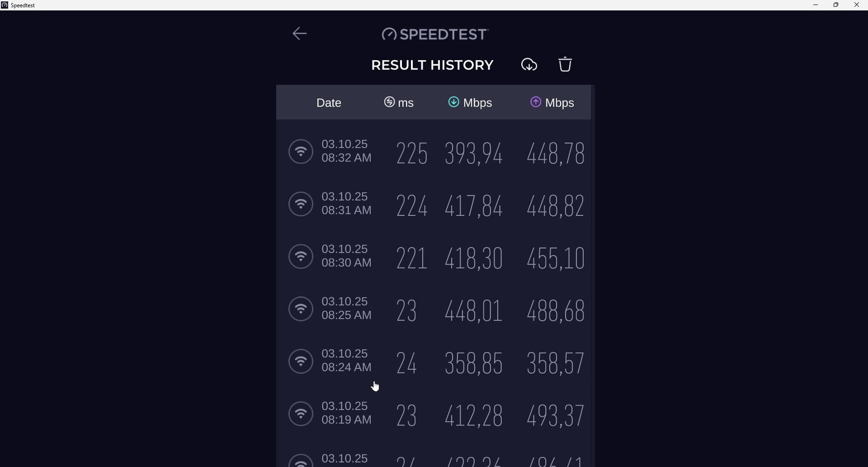
Task: Click the Wi-Fi icon for 08:19 AM result
Action: click(x=301, y=414)
